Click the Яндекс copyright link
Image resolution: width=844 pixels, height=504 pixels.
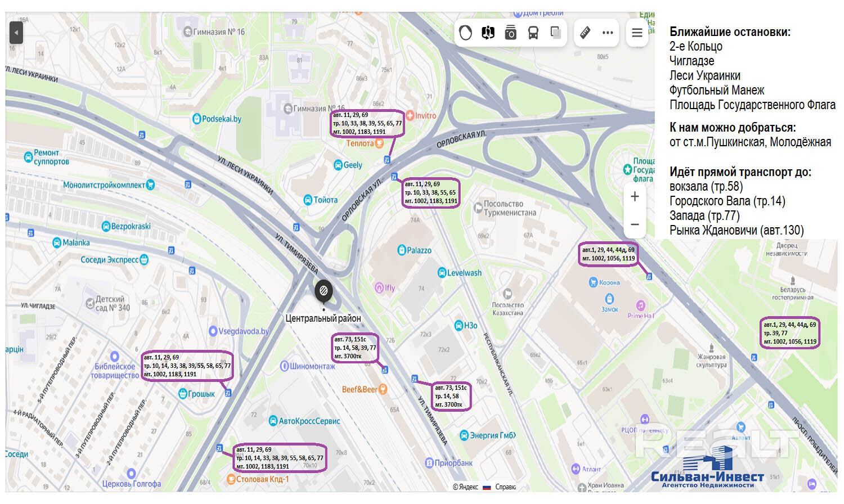[x=465, y=487]
